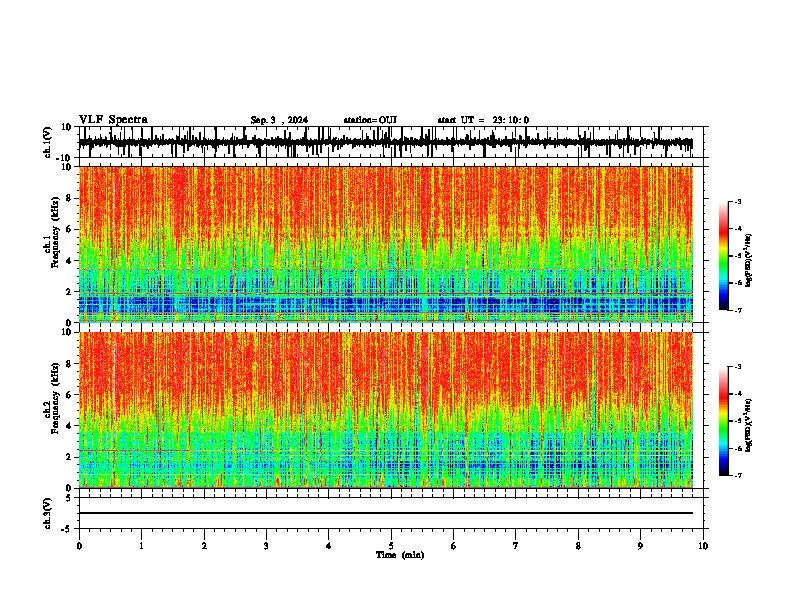Click ch.2 frequency tick label '4'
This screenshot has height=612, width=792.
pos(70,426)
